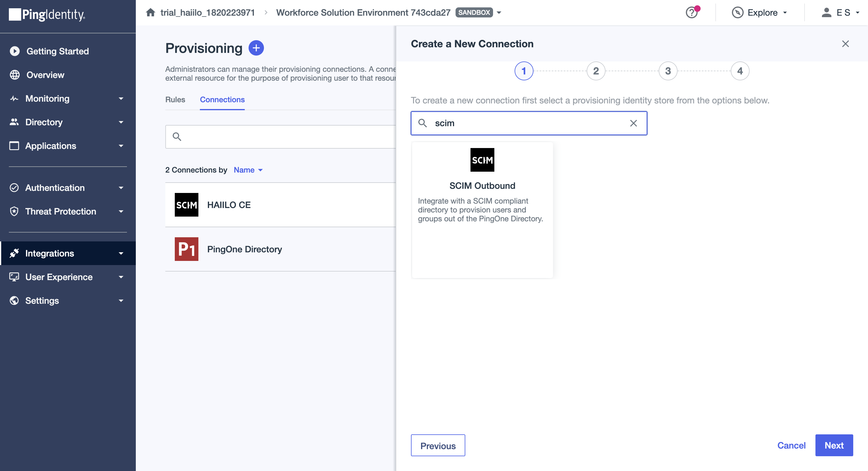Screen dimensions: 868x471
Task: Click the Integrations plug icon
Action: (14, 253)
